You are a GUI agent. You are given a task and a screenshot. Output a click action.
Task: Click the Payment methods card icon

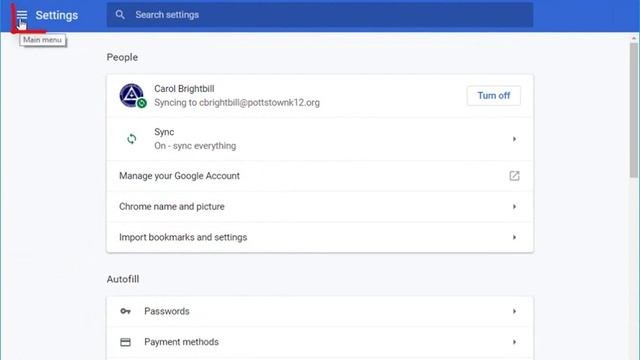pyautogui.click(x=125, y=342)
